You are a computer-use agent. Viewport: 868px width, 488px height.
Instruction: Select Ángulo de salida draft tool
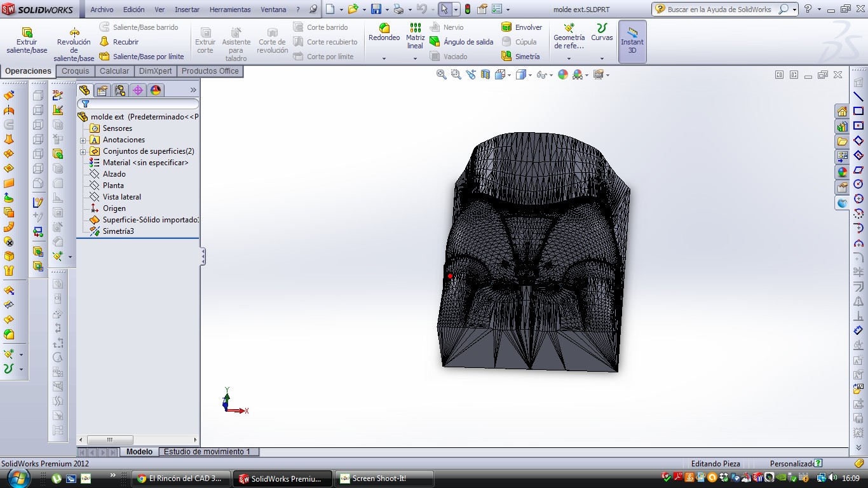(x=461, y=42)
